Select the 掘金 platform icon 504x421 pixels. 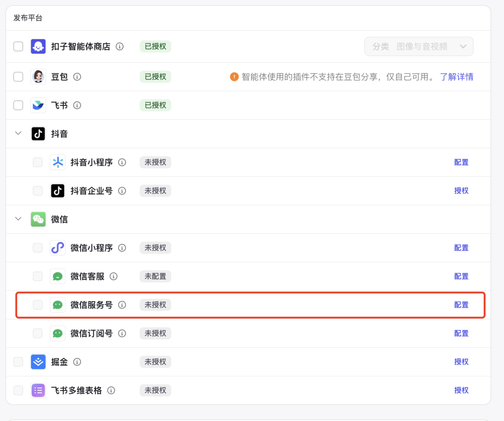coord(38,362)
